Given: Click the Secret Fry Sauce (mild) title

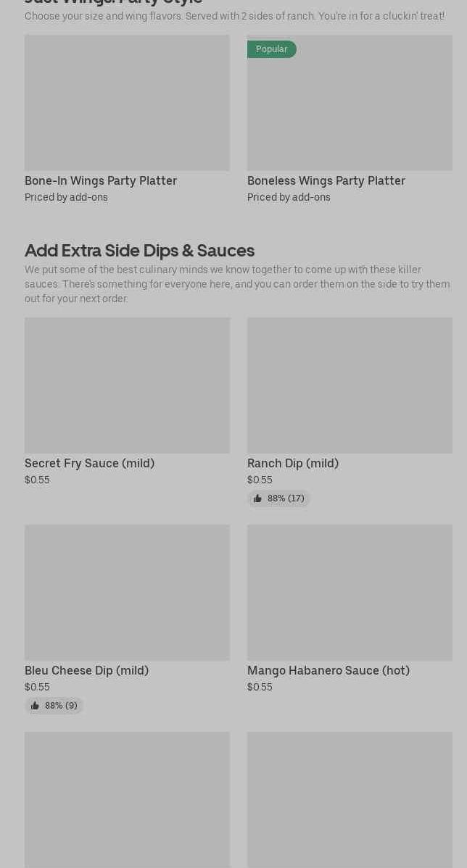Looking at the screenshot, I should (89, 463).
